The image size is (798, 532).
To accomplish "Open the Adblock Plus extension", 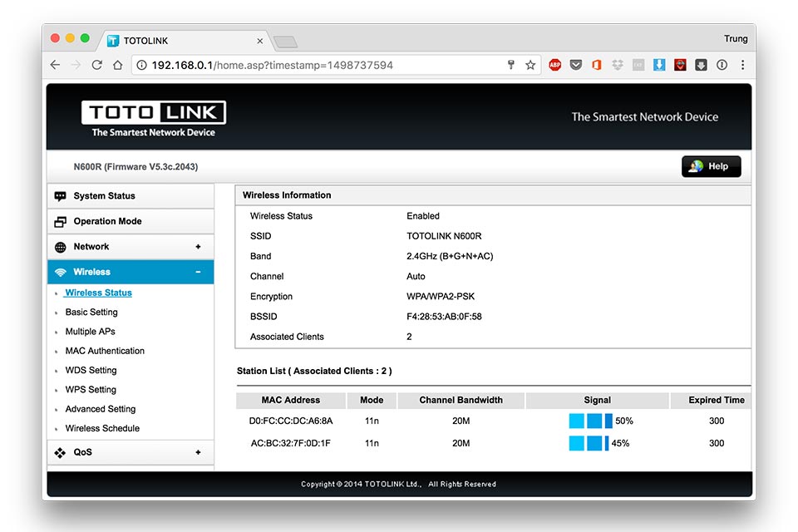I will click(554, 65).
